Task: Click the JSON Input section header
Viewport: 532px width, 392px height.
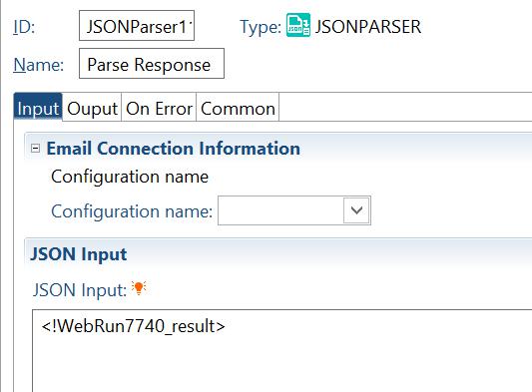Action: (79, 254)
